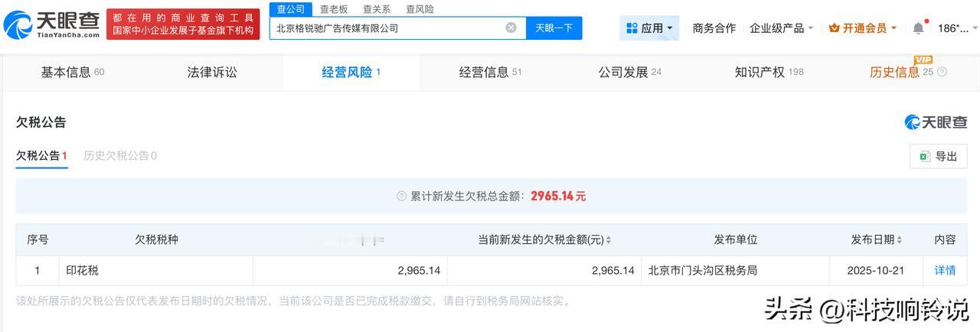Viewport: 980px width, 332px height.
Task: Open the 基本信息 tab
Action: point(73,72)
